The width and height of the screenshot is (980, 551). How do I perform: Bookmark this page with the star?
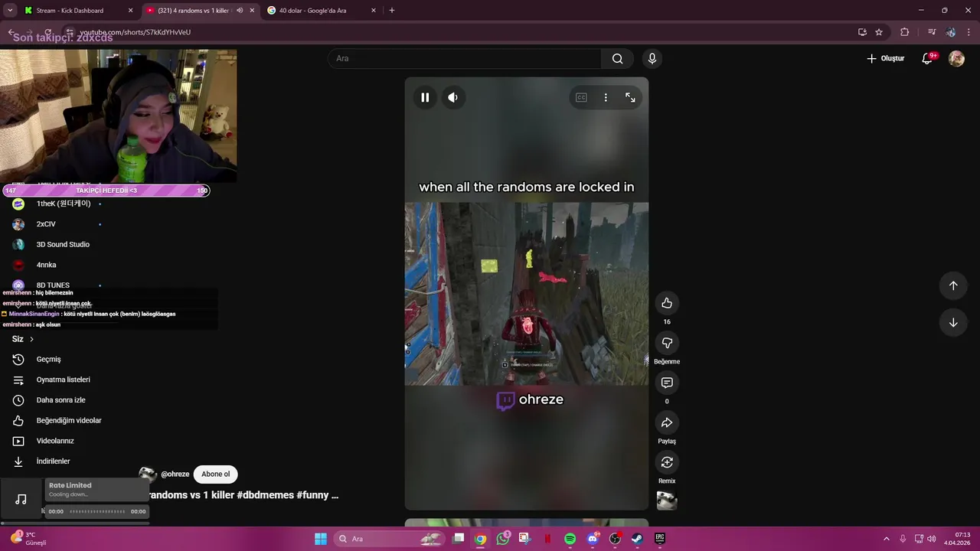[879, 32]
